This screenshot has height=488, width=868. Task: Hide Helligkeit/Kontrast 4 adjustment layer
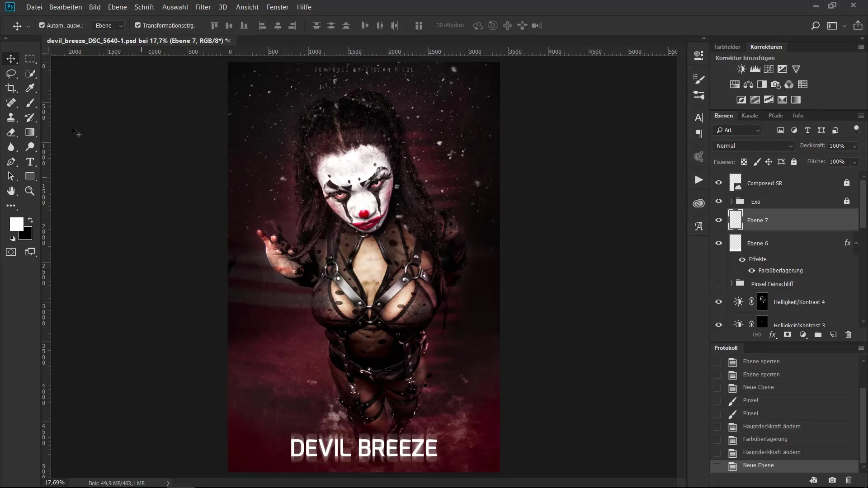(718, 302)
